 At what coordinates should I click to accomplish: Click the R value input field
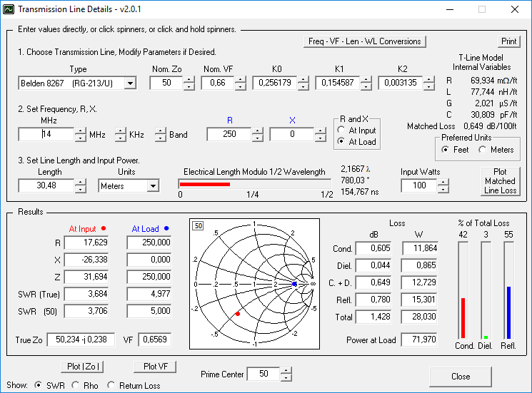[229, 134]
